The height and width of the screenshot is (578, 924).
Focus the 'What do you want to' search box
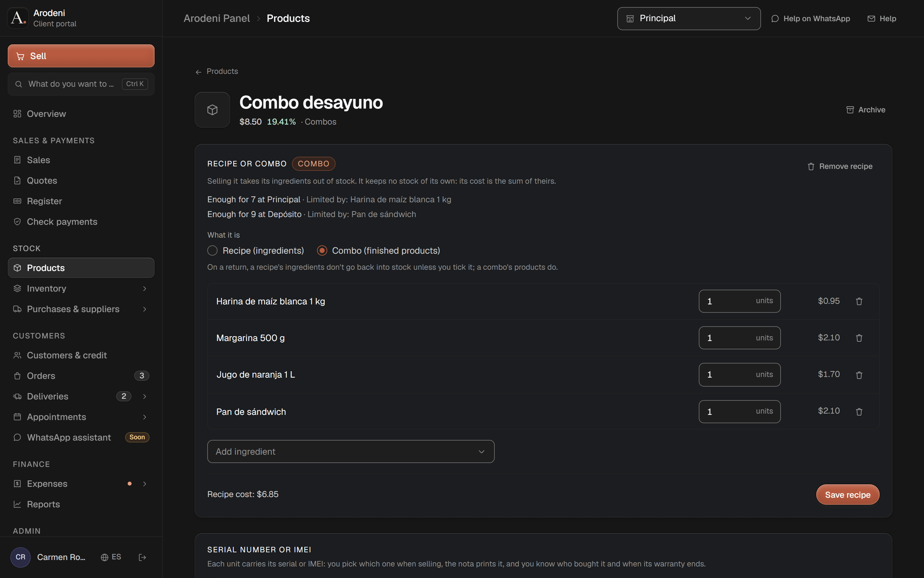point(81,84)
